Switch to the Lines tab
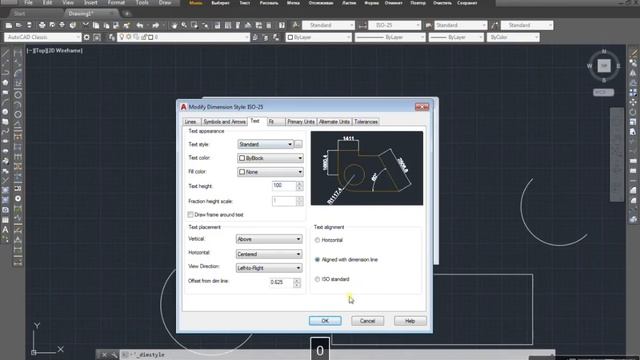Screen dimensions: 640x360 (190, 122)
